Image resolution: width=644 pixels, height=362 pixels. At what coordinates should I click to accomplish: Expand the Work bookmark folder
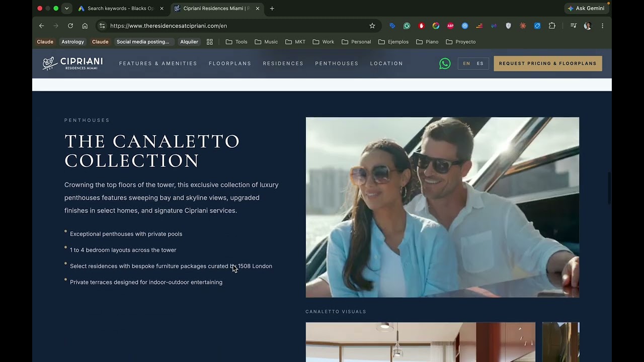coord(324,42)
